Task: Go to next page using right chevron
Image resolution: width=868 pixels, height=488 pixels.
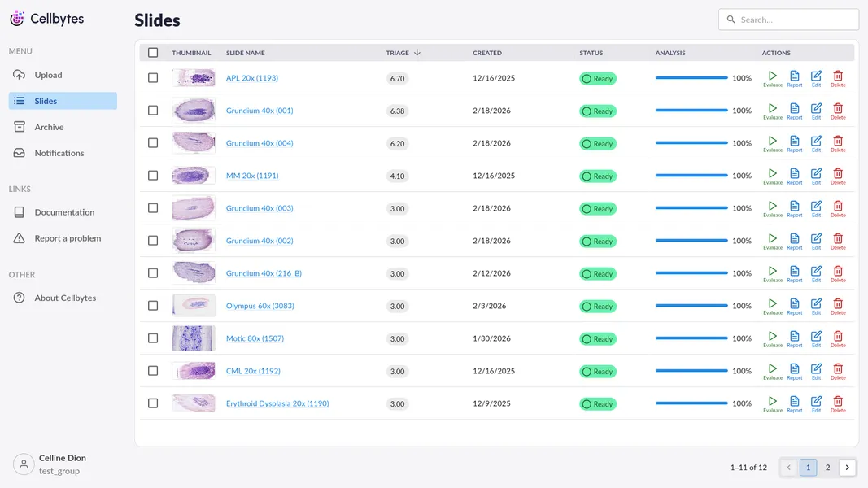Action: [x=848, y=468]
